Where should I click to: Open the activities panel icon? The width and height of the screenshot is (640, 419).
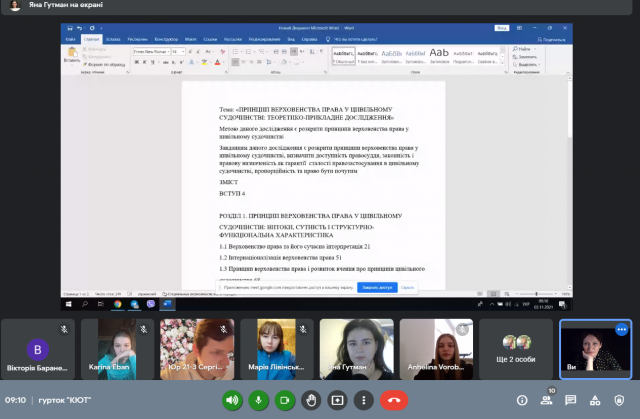tap(596, 400)
